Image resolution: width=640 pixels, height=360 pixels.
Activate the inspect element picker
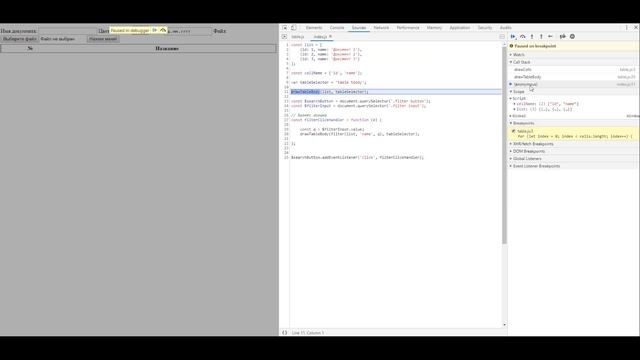click(284, 28)
